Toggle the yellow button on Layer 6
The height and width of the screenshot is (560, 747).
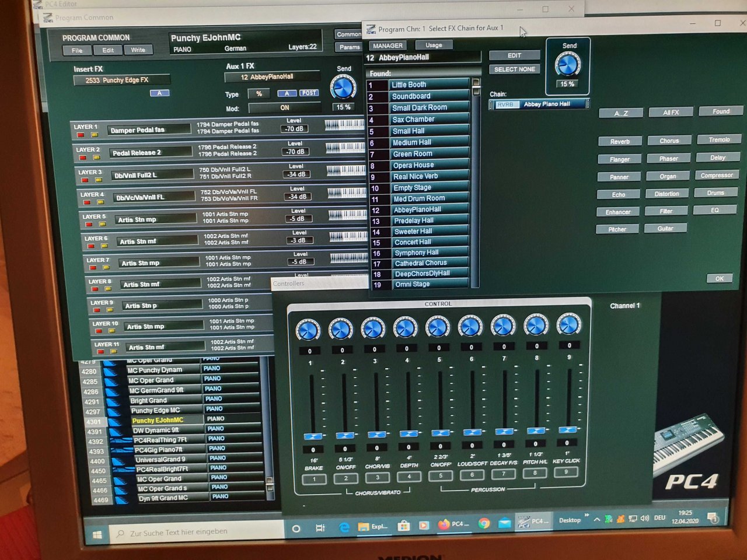tap(104, 246)
